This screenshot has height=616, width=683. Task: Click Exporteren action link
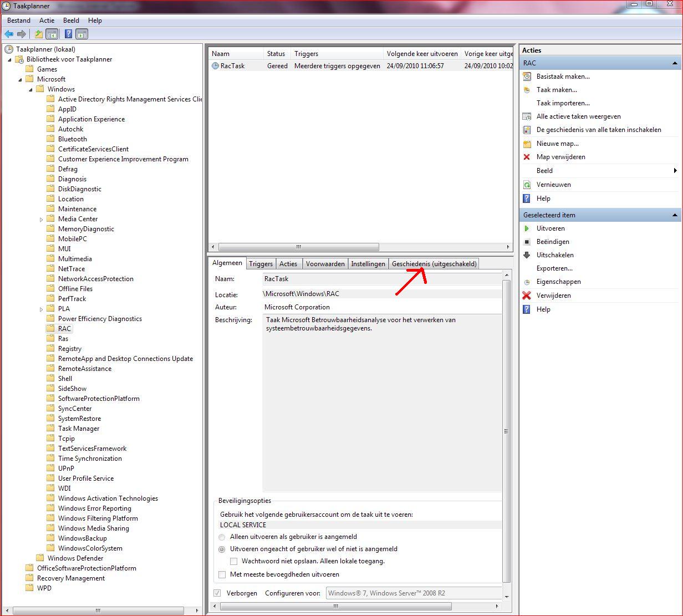point(554,268)
